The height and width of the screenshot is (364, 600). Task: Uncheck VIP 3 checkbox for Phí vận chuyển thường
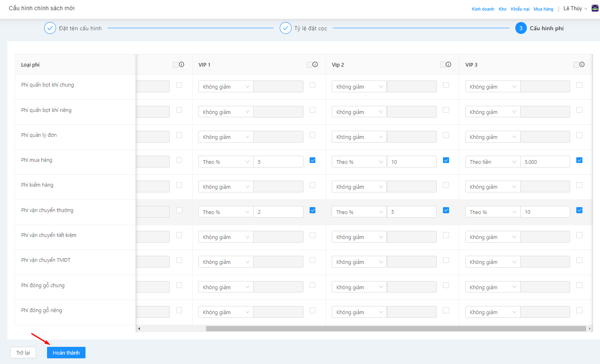click(579, 210)
